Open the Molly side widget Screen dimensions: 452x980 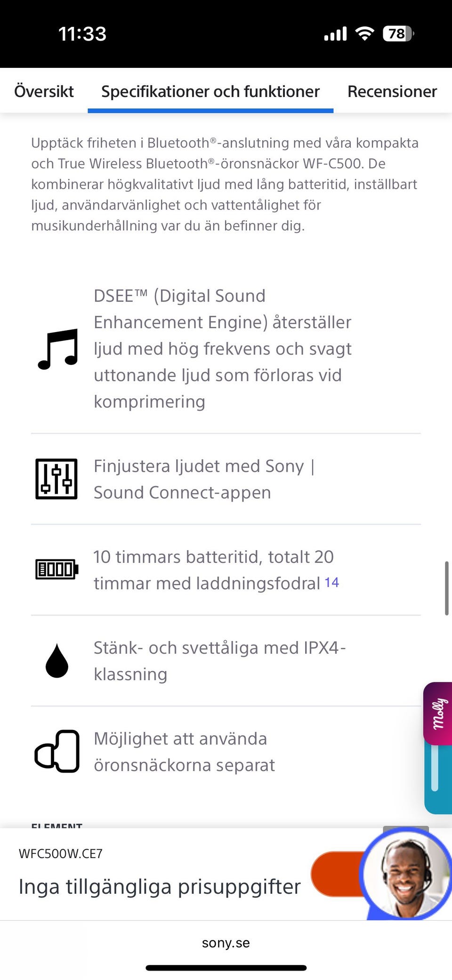coord(438,713)
